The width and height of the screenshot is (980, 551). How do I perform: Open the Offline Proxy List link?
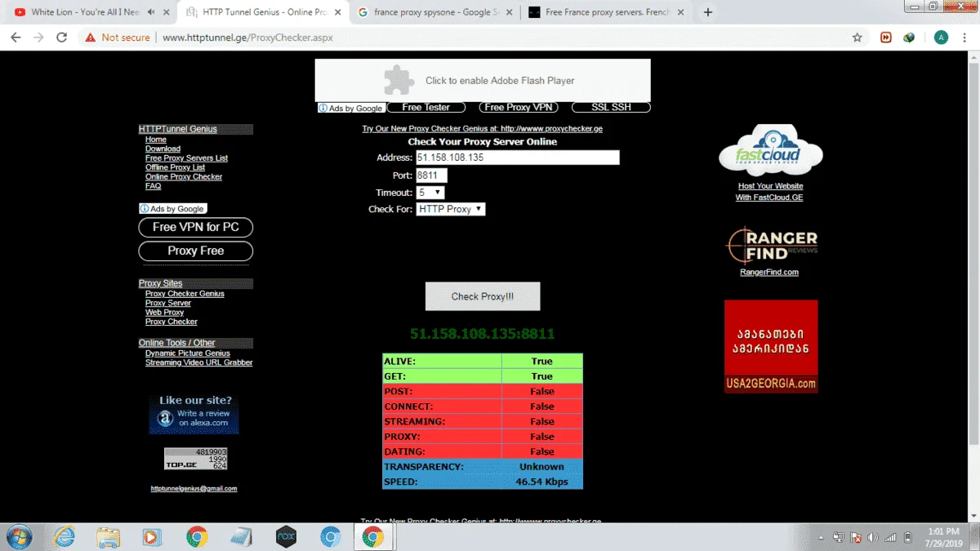[175, 167]
